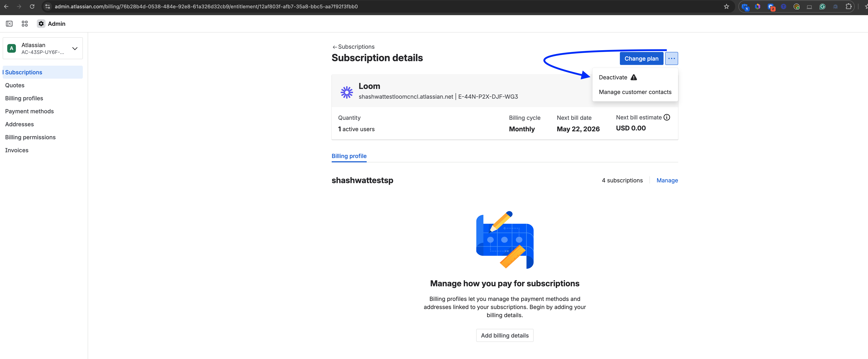Open the app switcher grid
This screenshot has width=868, height=359.
[x=25, y=24]
